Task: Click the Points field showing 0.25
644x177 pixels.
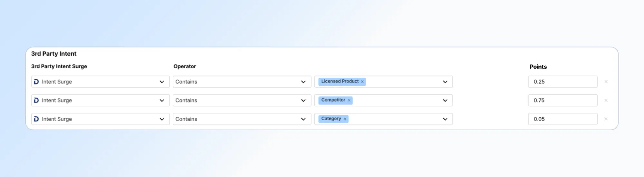Action: click(x=562, y=82)
